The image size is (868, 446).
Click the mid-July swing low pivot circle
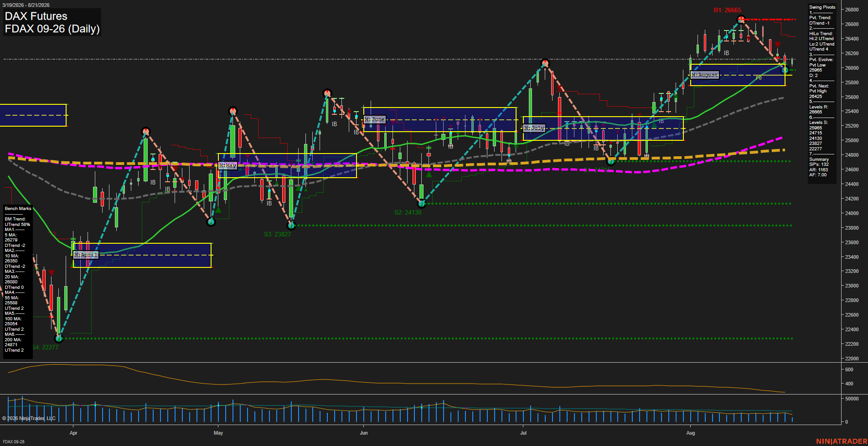[x=611, y=161]
